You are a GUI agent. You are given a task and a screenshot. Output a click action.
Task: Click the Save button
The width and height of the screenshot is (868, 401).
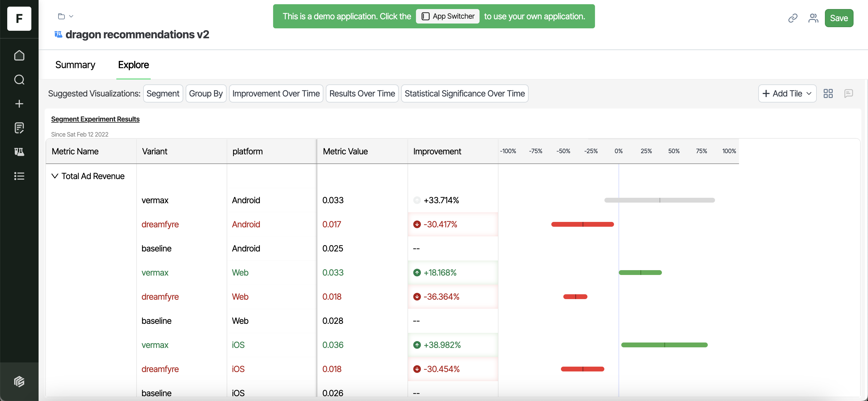click(839, 18)
